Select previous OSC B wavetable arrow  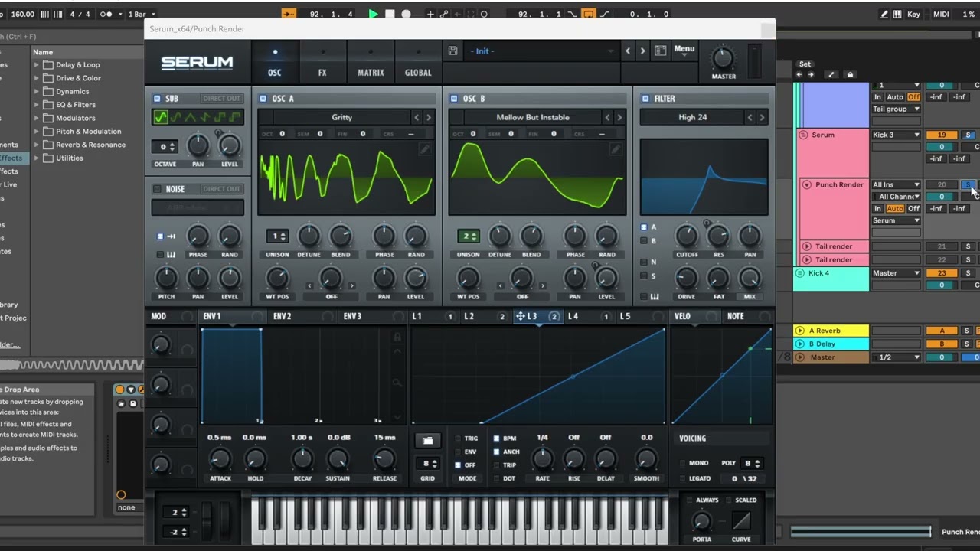(x=607, y=117)
